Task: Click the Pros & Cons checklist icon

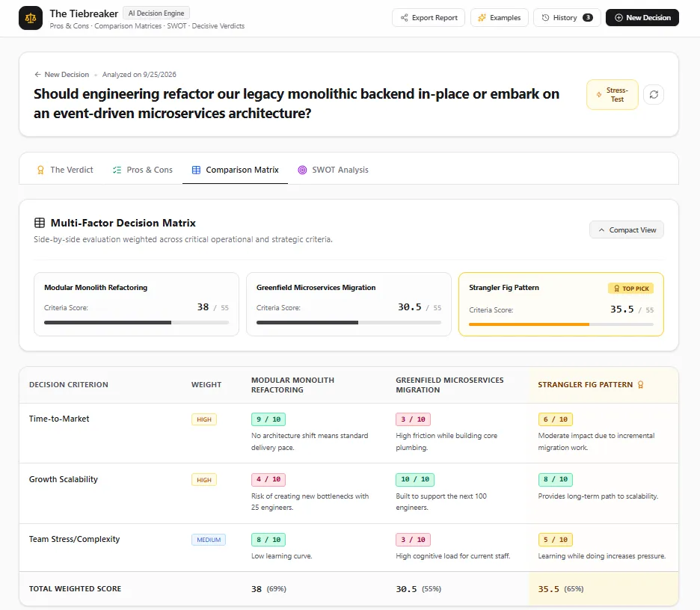Action: [117, 170]
